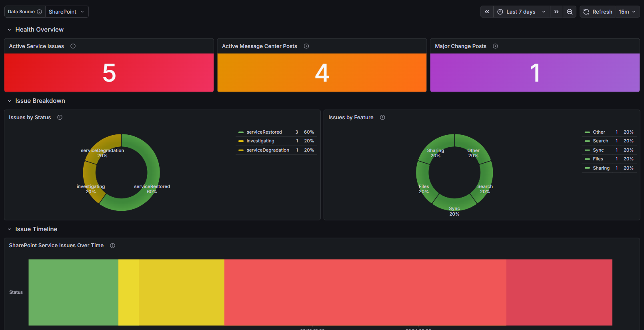Open the Data Source info icon
The height and width of the screenshot is (330, 644).
coord(39,12)
